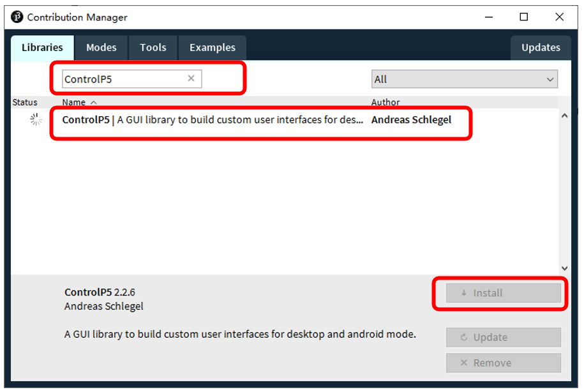Select the ControlP5 library row
The image size is (584, 392).
[x=285, y=119]
